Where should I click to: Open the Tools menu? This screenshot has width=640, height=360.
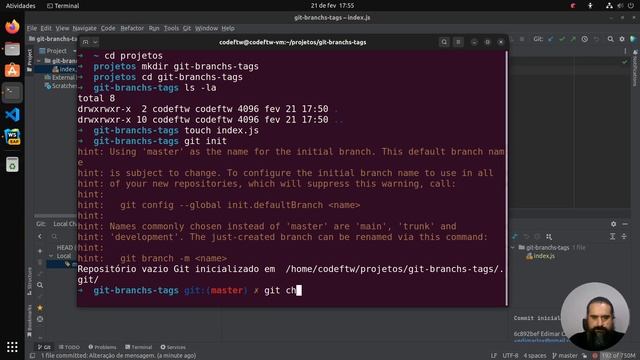(x=171, y=28)
